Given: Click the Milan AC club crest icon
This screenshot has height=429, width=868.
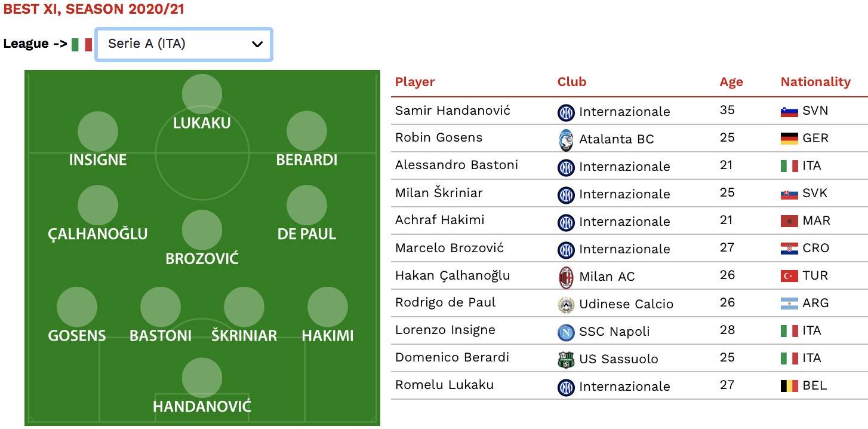Looking at the screenshot, I should (x=565, y=277).
